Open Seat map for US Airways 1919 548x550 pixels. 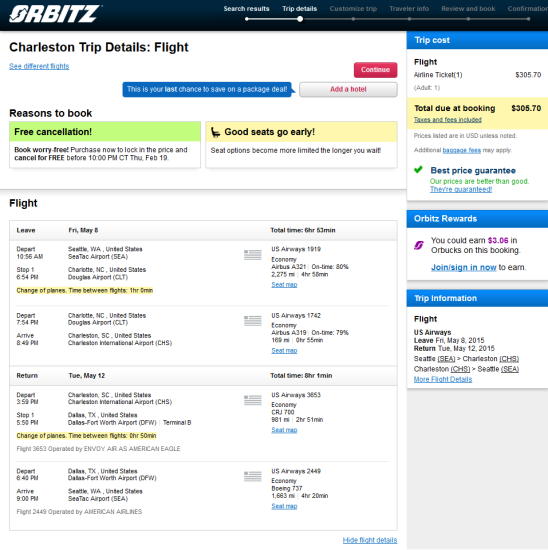click(284, 284)
